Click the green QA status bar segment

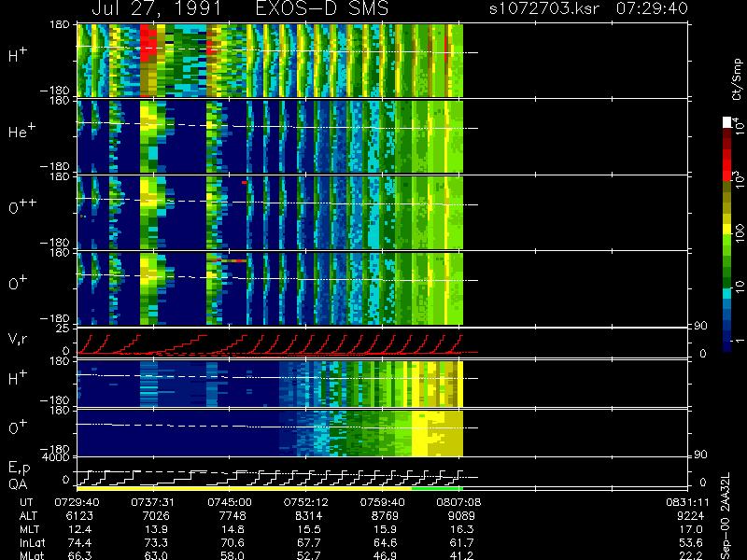pyautogui.click(x=437, y=488)
